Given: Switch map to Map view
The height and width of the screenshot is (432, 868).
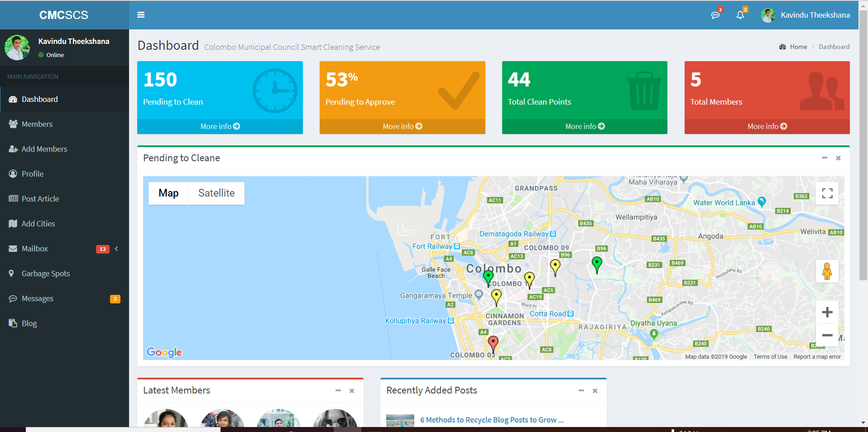Looking at the screenshot, I should tap(168, 193).
